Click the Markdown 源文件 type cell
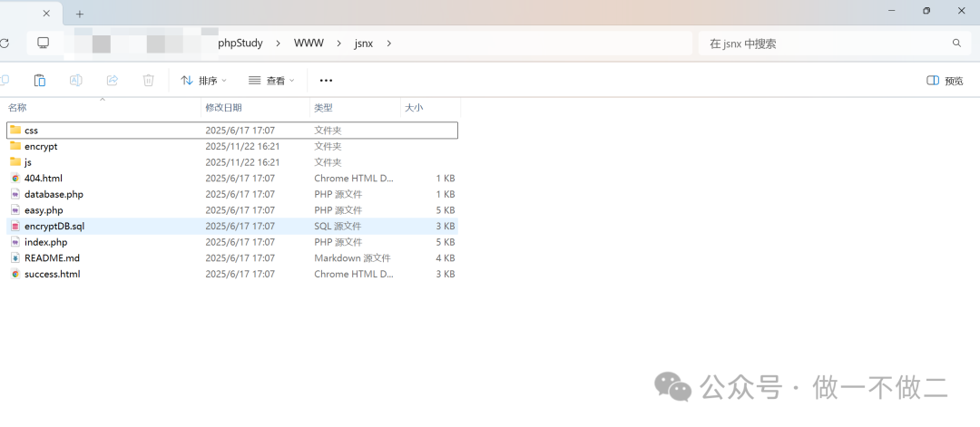This screenshot has height=427, width=980. click(x=352, y=257)
